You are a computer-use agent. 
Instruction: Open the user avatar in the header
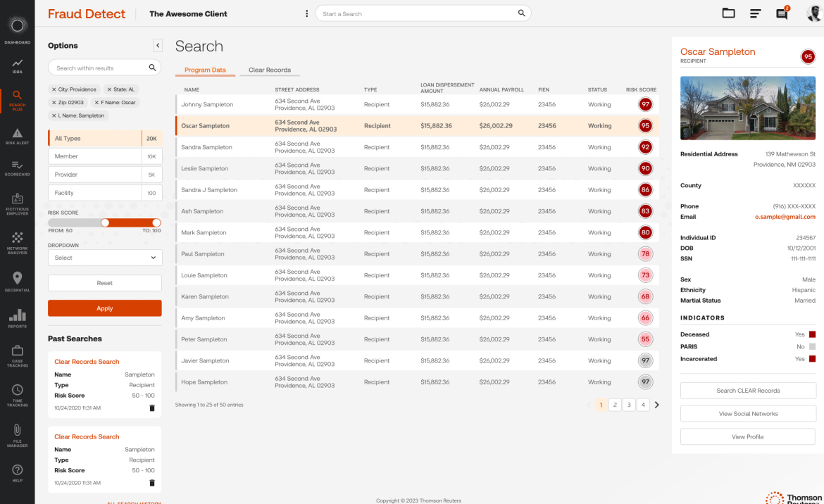point(814,13)
